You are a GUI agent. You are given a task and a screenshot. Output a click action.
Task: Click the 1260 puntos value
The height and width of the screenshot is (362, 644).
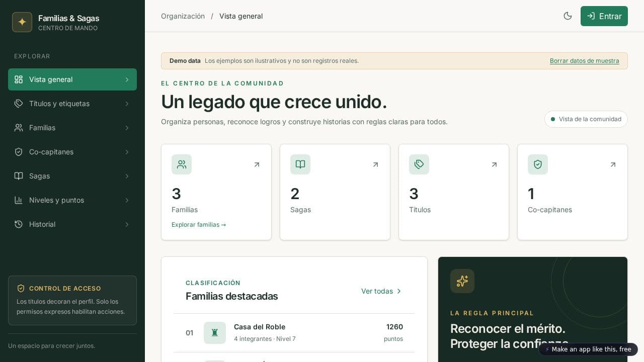(x=393, y=332)
